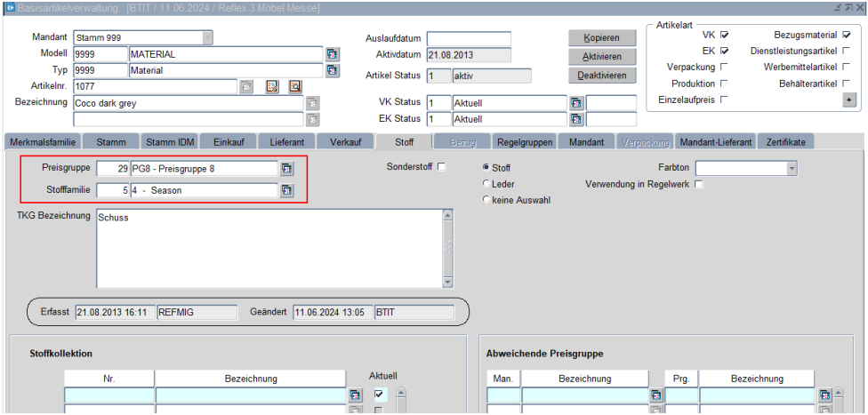This screenshot has height=415, width=868.
Task: Open the lookup icon for EK Status
Action: click(x=576, y=118)
